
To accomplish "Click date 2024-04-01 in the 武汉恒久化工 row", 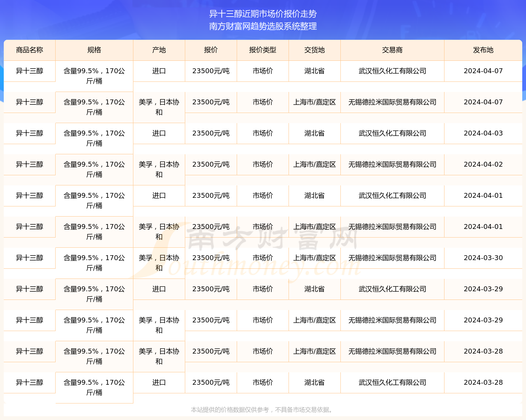I will click(483, 196).
